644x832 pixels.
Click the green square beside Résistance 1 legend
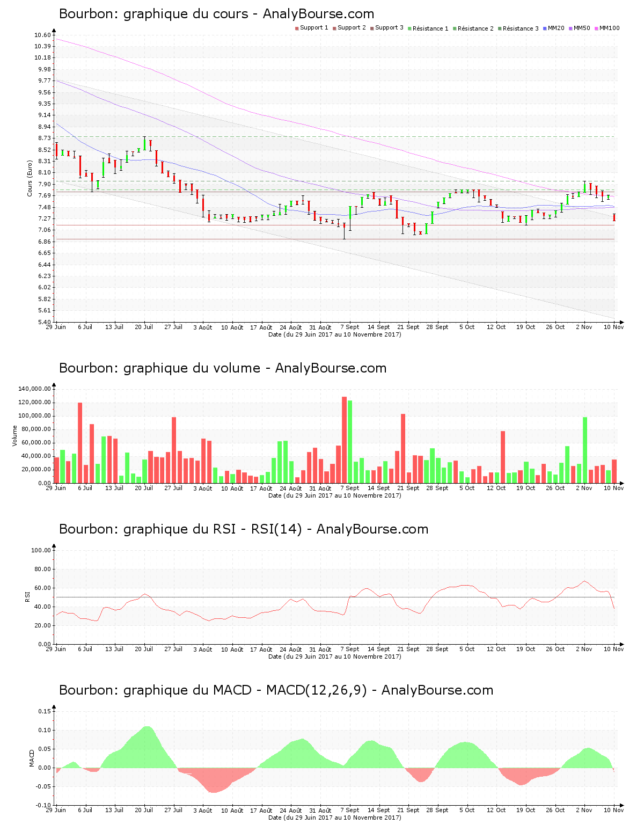pos(409,28)
